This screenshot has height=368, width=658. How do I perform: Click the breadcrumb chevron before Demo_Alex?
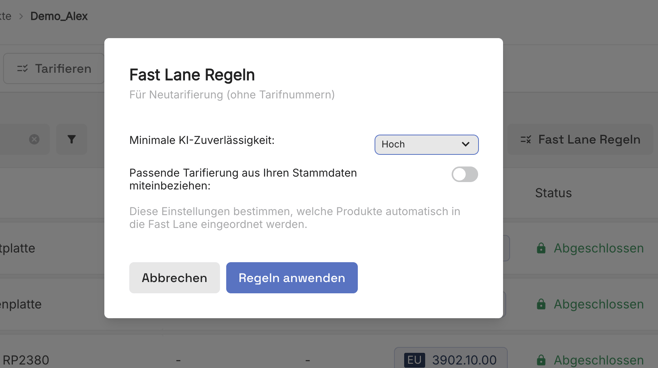point(21,16)
